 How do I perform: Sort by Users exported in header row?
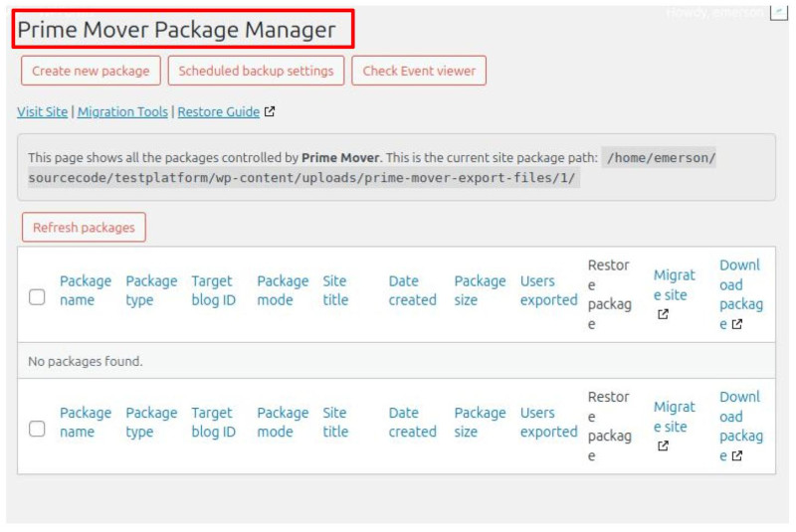tap(549, 290)
